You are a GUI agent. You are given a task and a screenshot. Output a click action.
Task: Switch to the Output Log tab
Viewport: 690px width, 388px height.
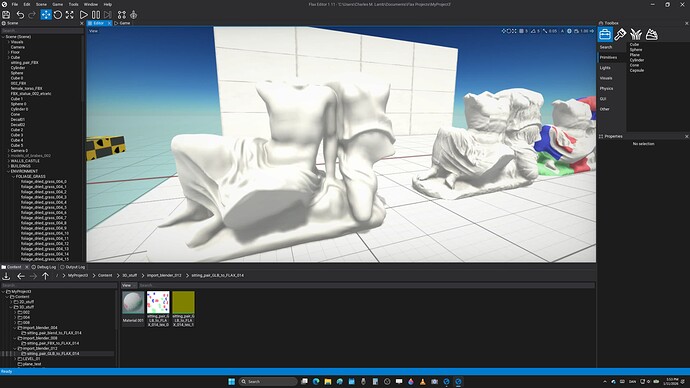73,267
